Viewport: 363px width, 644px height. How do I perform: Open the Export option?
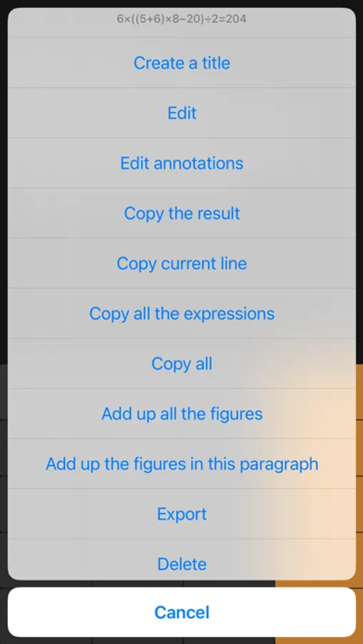[182, 514]
